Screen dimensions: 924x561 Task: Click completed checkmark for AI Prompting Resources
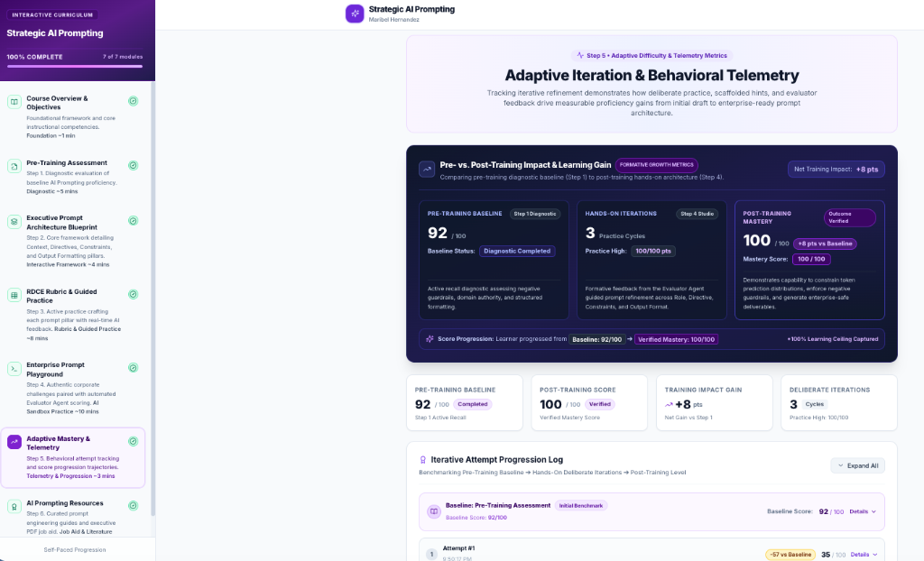coord(134,506)
